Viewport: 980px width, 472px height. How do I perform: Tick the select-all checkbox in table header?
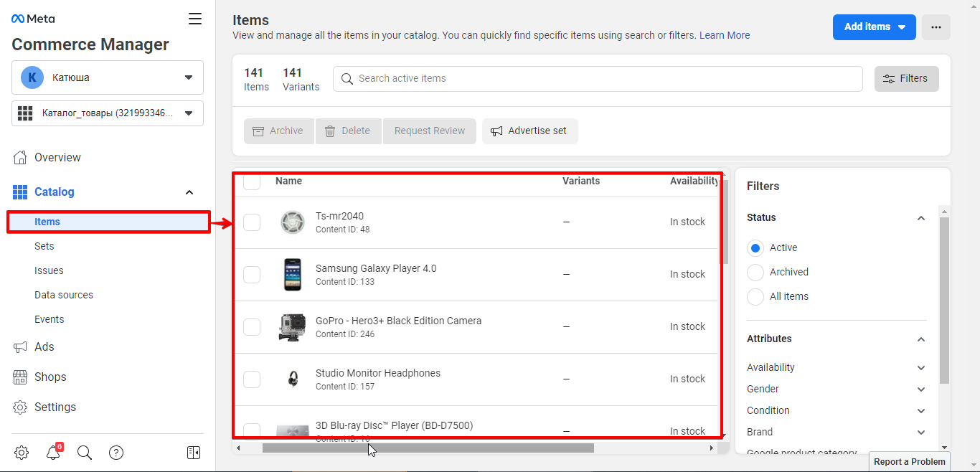coord(252,181)
